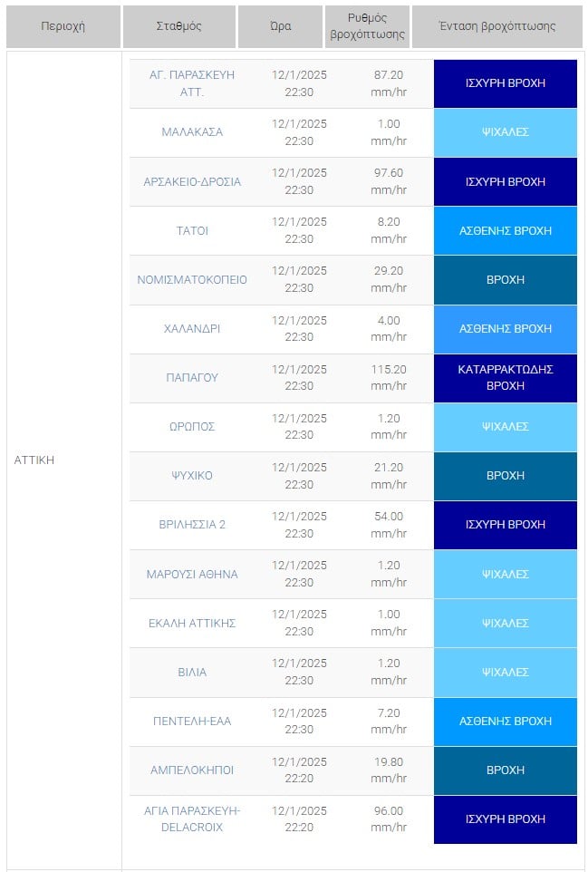Click the Ώρα column header

click(x=281, y=26)
